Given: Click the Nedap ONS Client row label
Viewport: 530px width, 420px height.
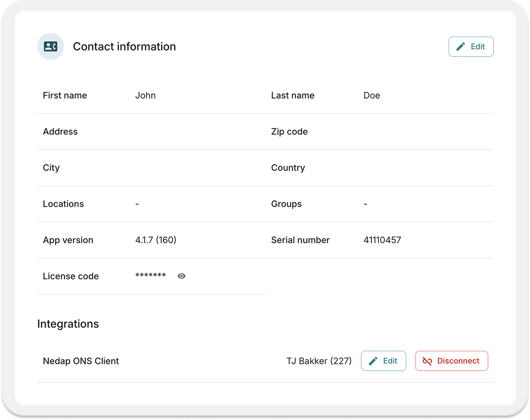Looking at the screenshot, I should (81, 361).
